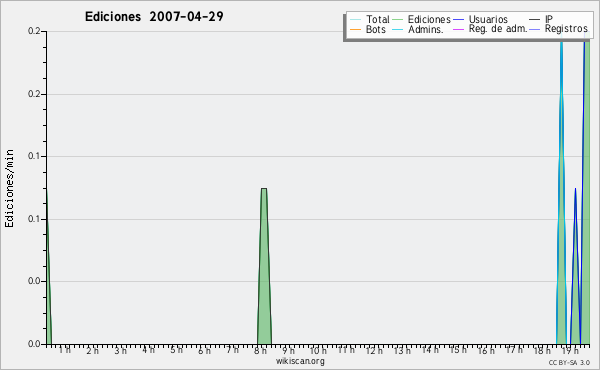The image size is (600, 370).
Task: Click the 4 h tick label
Action: pos(148,350)
